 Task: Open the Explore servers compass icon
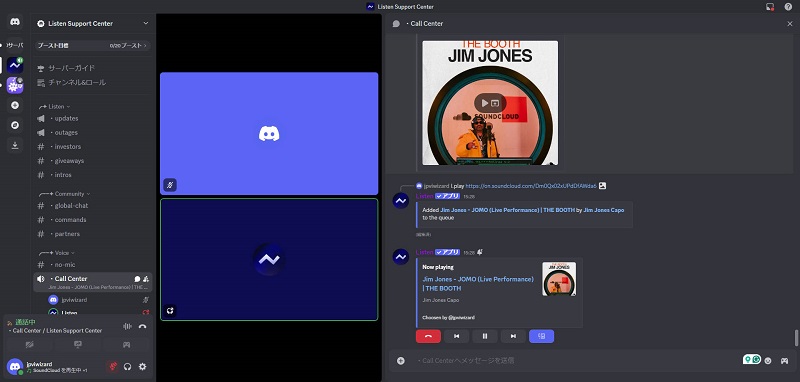pyautogui.click(x=15, y=125)
